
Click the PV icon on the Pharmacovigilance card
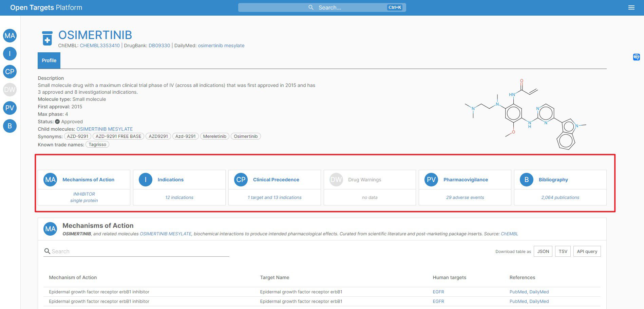pos(431,180)
